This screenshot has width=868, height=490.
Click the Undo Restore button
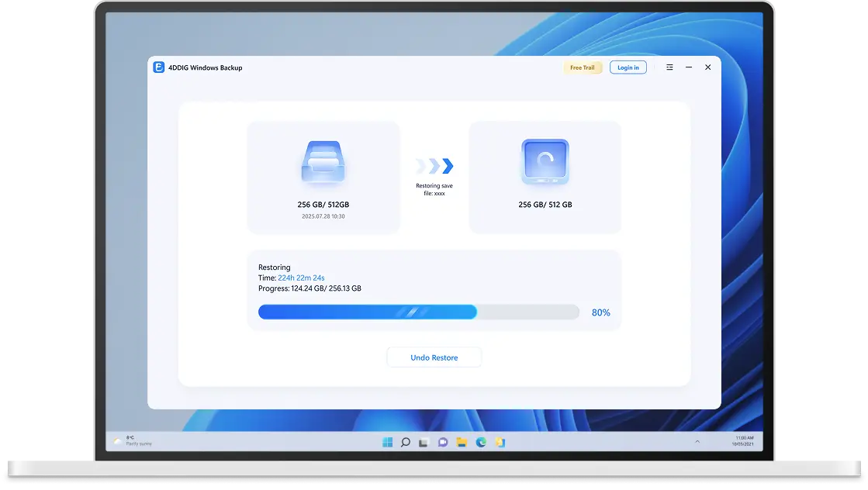pyautogui.click(x=434, y=357)
